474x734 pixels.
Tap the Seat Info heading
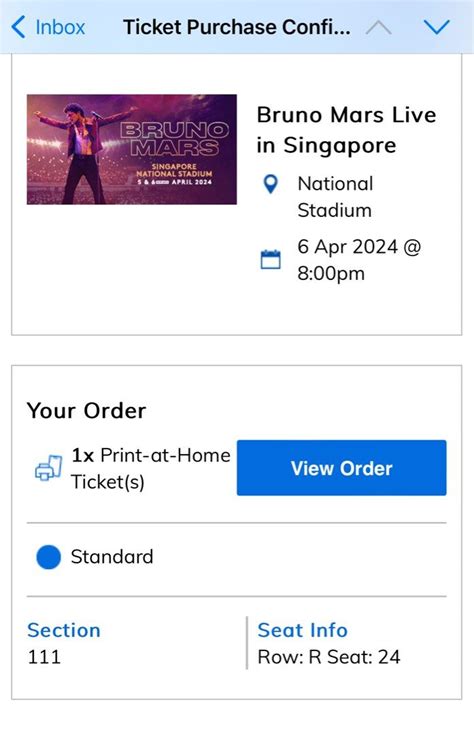click(302, 630)
